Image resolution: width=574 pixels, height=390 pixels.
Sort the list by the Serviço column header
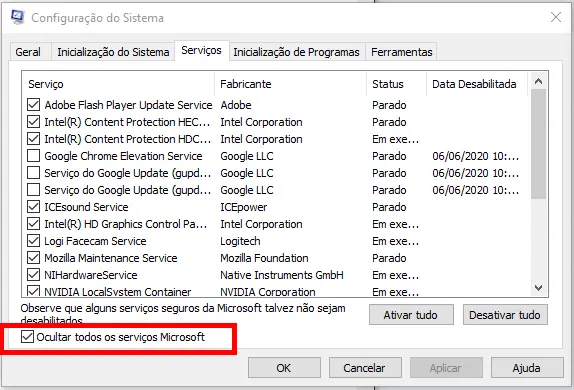pos(118,84)
